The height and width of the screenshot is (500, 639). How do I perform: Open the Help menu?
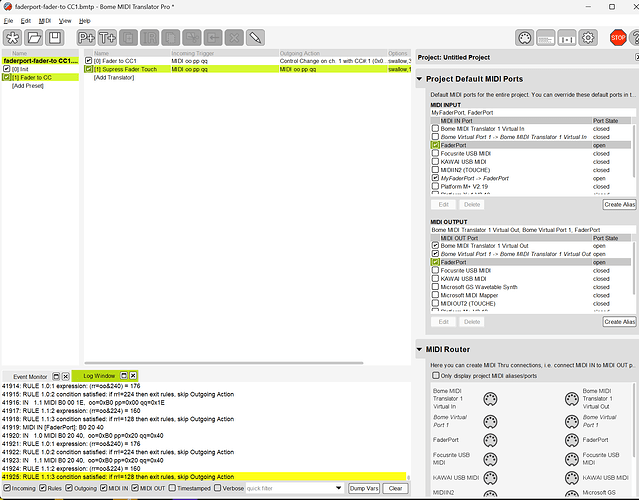[x=84, y=21]
